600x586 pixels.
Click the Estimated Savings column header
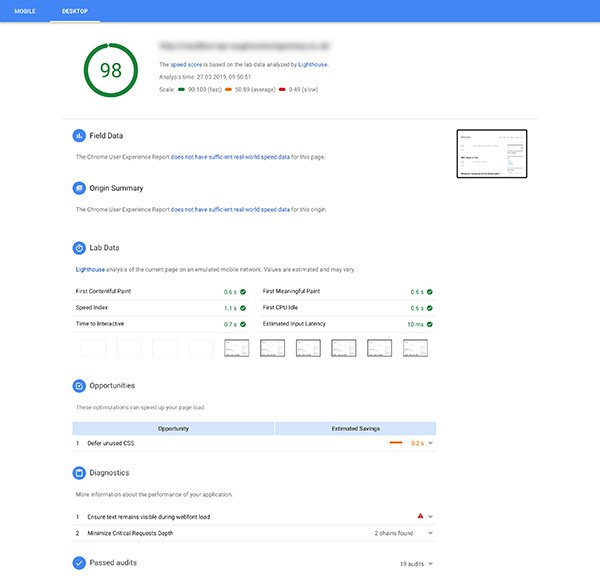coord(356,429)
